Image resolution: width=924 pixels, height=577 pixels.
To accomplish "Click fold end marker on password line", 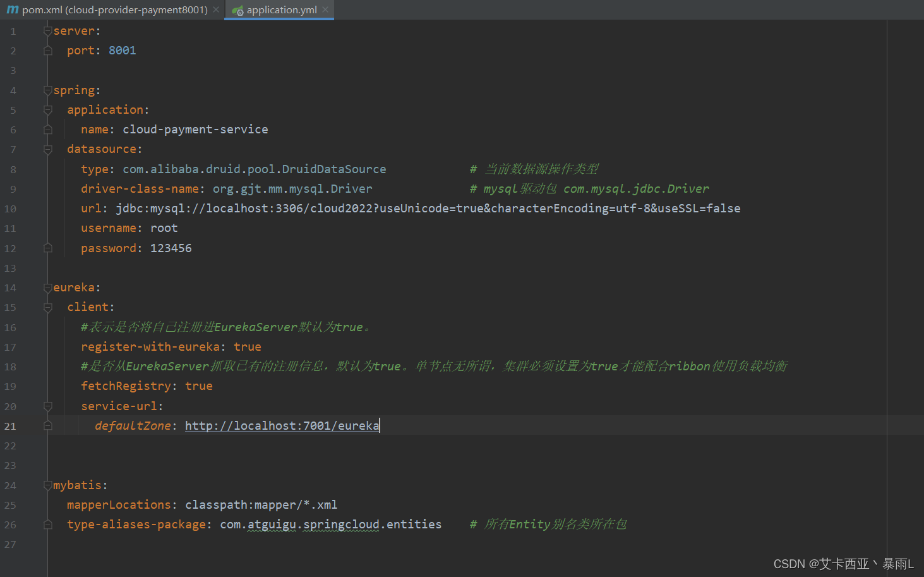I will (47, 248).
